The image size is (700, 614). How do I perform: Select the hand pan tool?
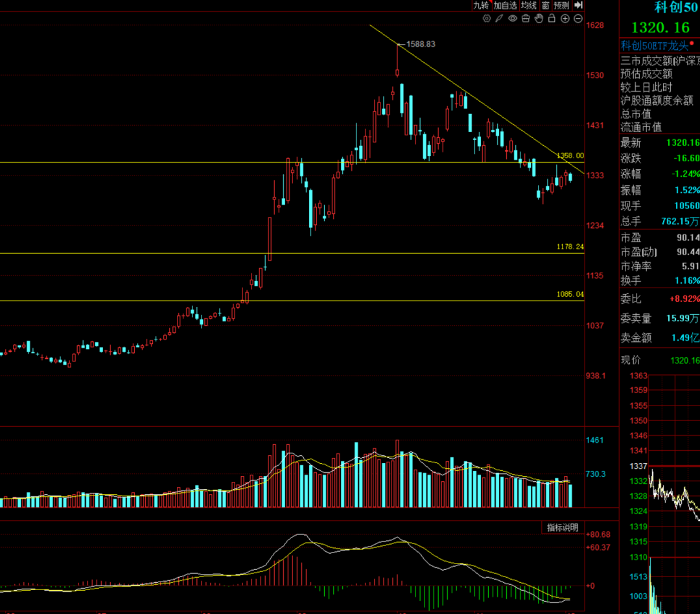pos(539,19)
